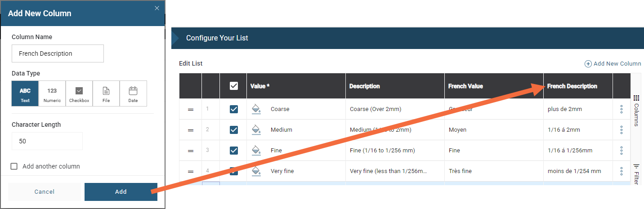This screenshot has width=644, height=209.
Task: Click the color fill icon for Fine
Action: click(x=256, y=151)
